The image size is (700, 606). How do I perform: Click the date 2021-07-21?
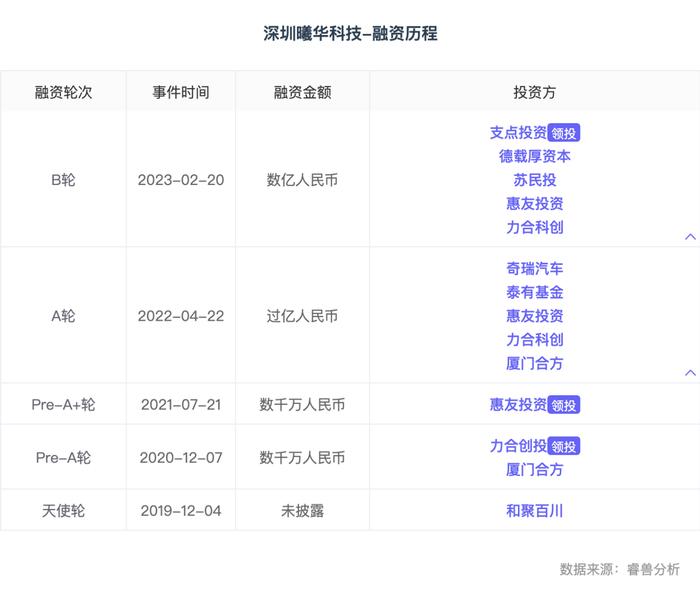coord(181,405)
